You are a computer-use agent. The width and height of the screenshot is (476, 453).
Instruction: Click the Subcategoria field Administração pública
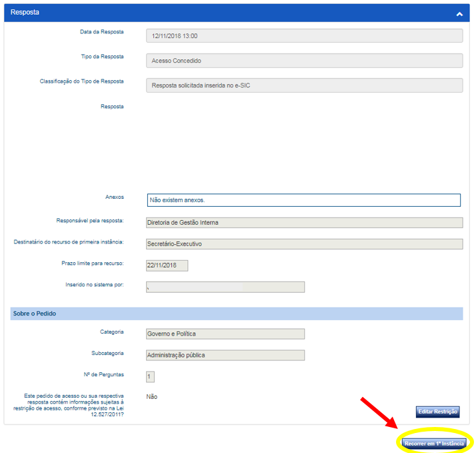[225, 355]
